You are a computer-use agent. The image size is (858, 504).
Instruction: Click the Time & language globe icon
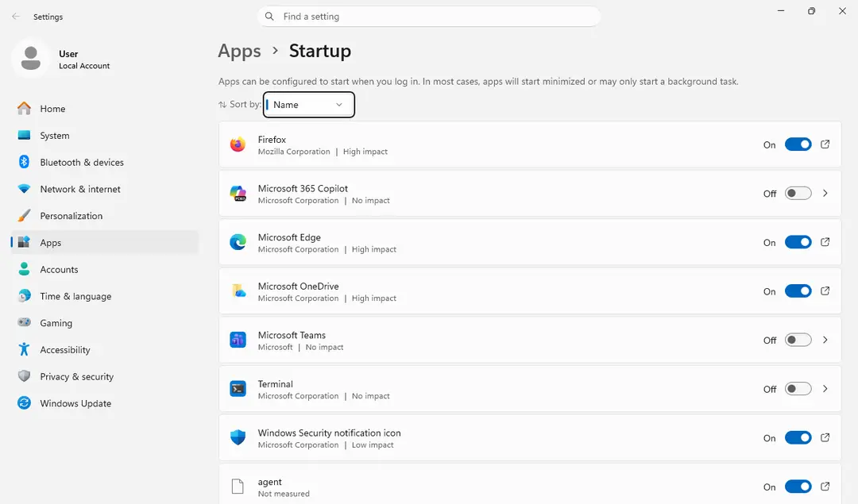coord(24,296)
